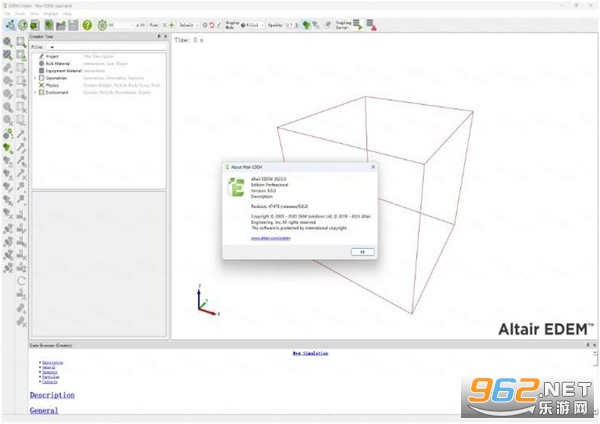Click the small Contacts link in Data Browser list
Image resolution: width=600 pixels, height=424 pixels.
pyautogui.click(x=50, y=382)
